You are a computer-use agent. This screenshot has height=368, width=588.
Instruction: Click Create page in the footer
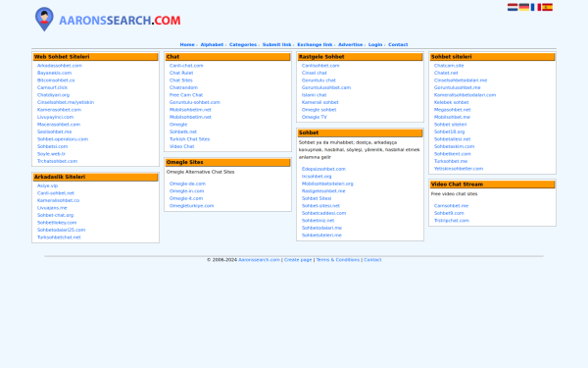298,260
